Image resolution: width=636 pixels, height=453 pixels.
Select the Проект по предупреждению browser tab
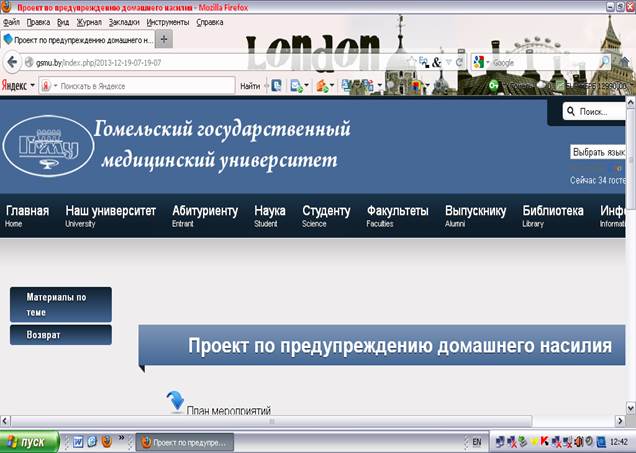pyautogui.click(x=77, y=40)
